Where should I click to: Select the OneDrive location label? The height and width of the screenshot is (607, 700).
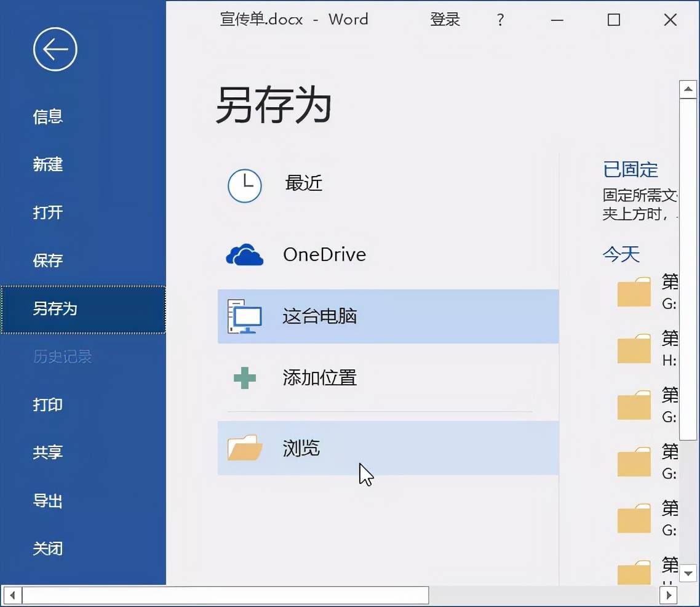325,255
